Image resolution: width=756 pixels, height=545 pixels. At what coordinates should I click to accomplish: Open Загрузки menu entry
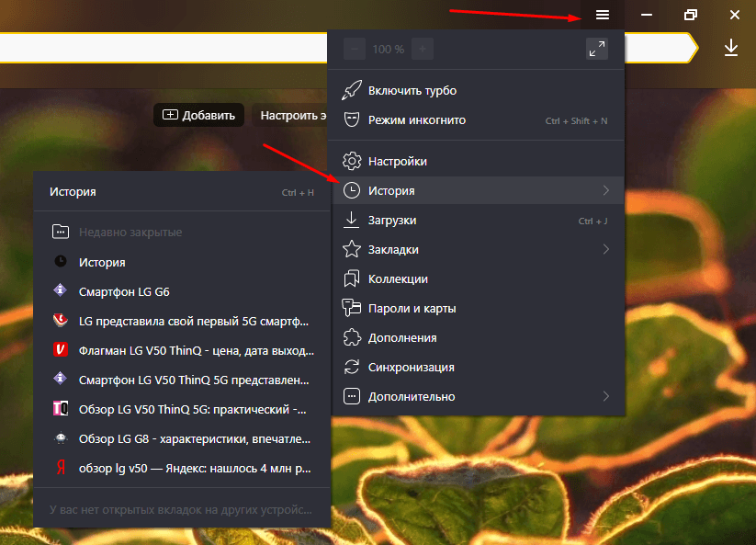click(476, 220)
